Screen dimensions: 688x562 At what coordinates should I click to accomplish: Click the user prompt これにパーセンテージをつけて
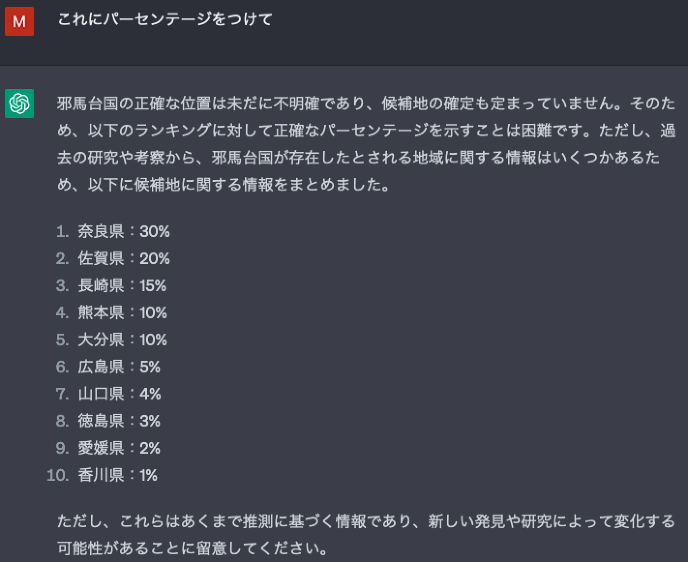click(165, 19)
